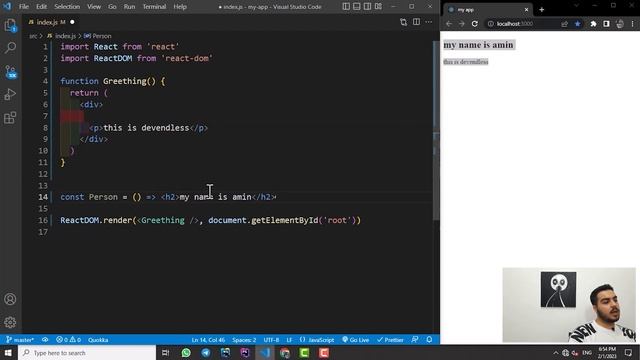Open editor More Actions ellipsis menu

(x=429, y=22)
